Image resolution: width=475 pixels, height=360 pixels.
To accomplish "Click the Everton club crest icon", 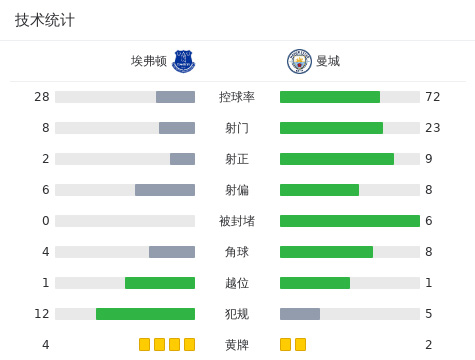I will [x=183, y=61].
